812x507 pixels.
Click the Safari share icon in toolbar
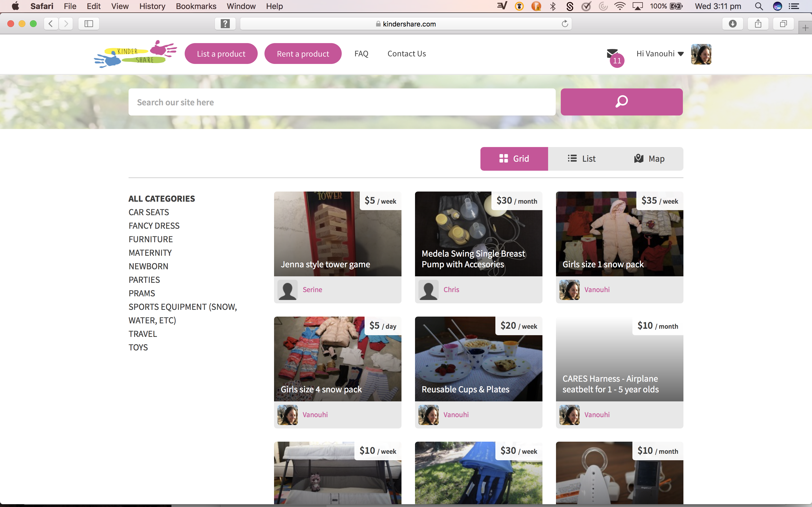click(758, 23)
